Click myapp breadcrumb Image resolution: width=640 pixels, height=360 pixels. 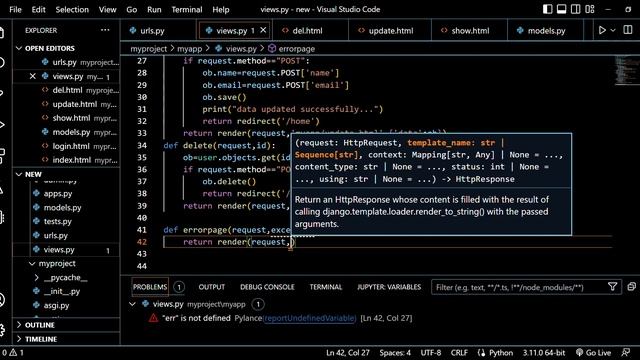click(x=189, y=49)
